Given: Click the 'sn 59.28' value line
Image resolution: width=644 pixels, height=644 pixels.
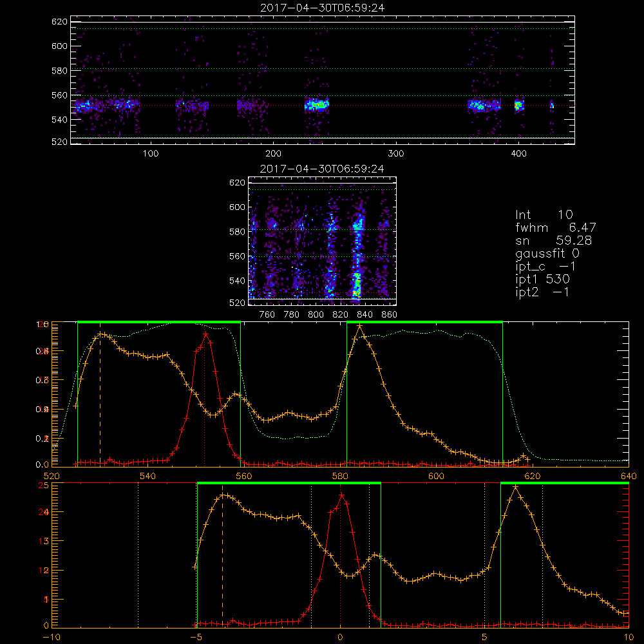Looking at the screenshot, I should pyautogui.click(x=554, y=240).
